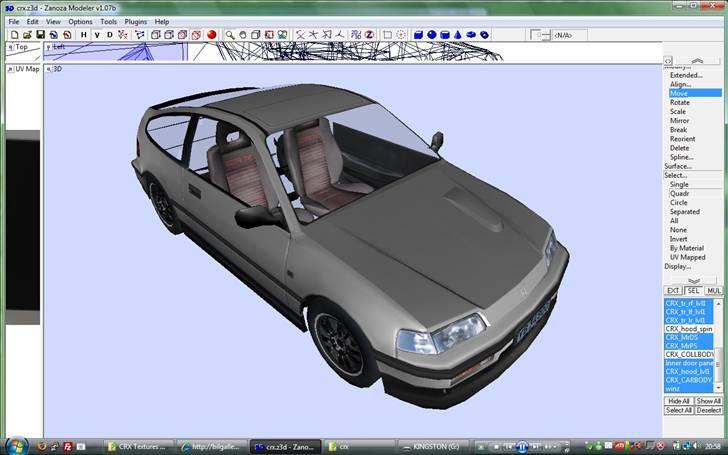Click Select All button
Screen dimensions: 728x455
[x=679, y=410]
